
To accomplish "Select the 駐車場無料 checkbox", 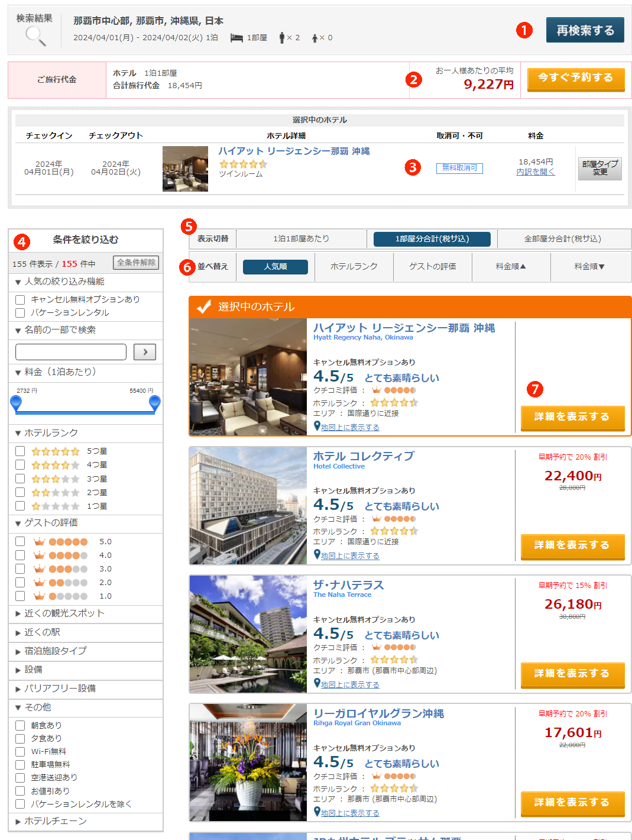I will 20,764.
